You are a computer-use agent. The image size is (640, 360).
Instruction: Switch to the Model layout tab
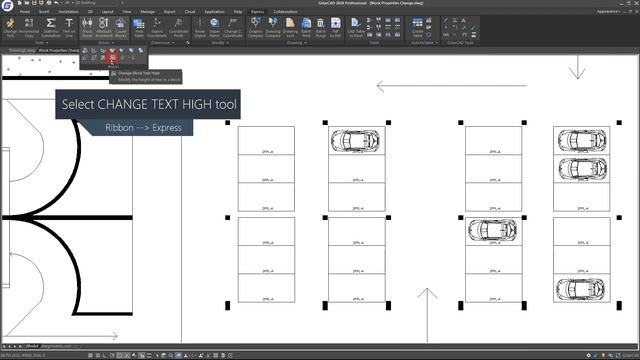point(32,346)
